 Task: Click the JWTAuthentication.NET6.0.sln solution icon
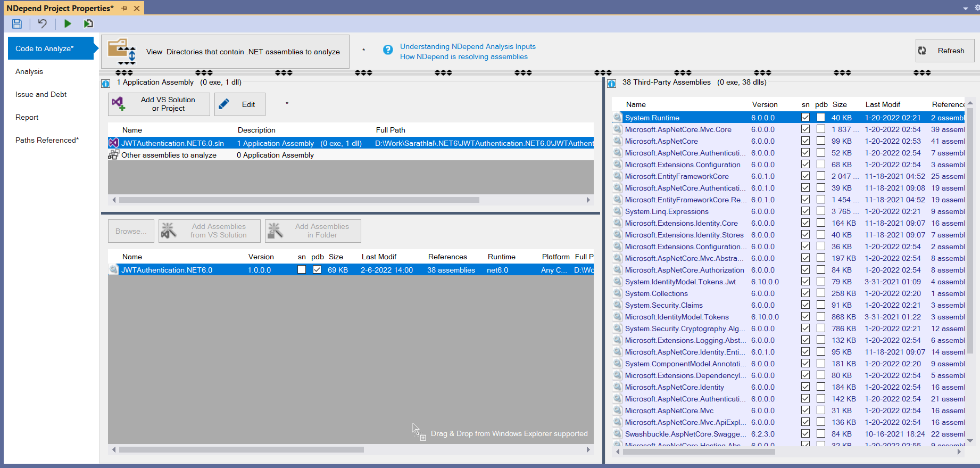click(x=113, y=143)
